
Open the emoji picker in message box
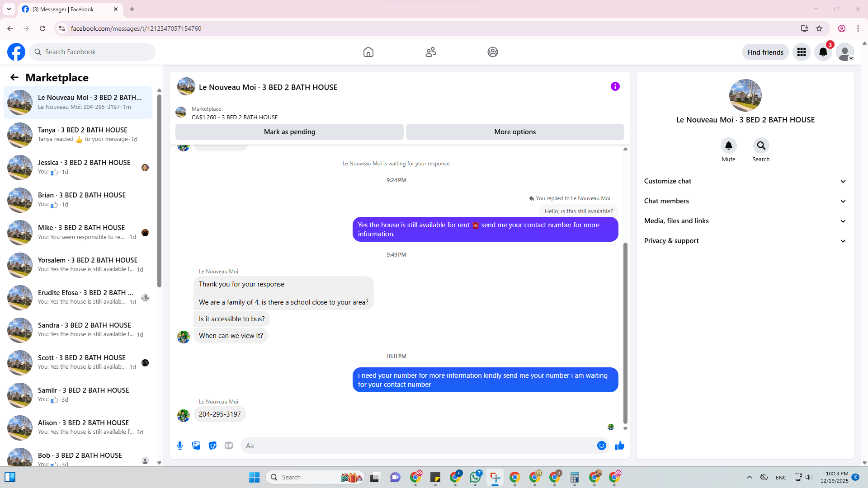click(x=601, y=446)
